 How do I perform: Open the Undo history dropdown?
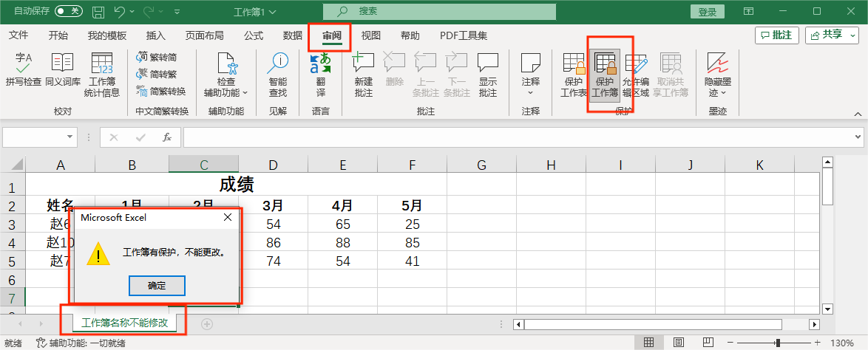tap(132, 12)
